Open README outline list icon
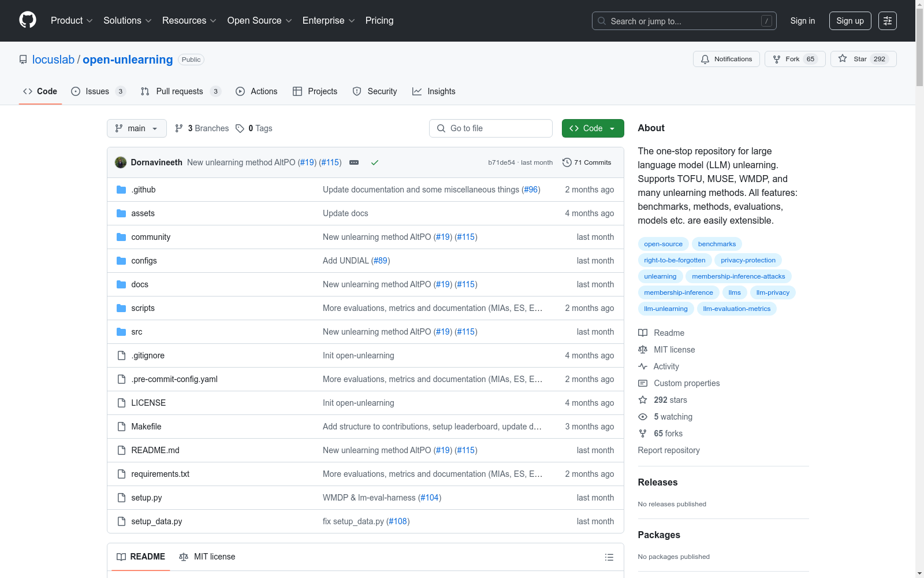The height and width of the screenshot is (578, 924). click(609, 557)
